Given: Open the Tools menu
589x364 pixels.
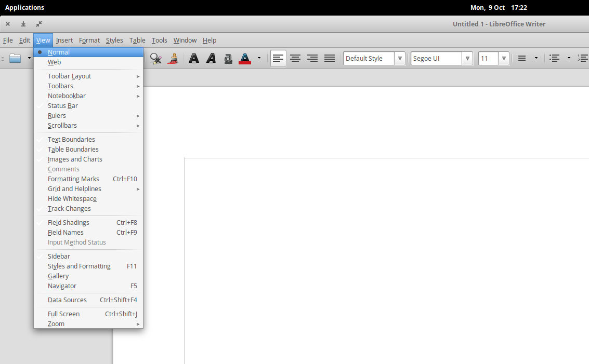Looking at the screenshot, I should 159,40.
